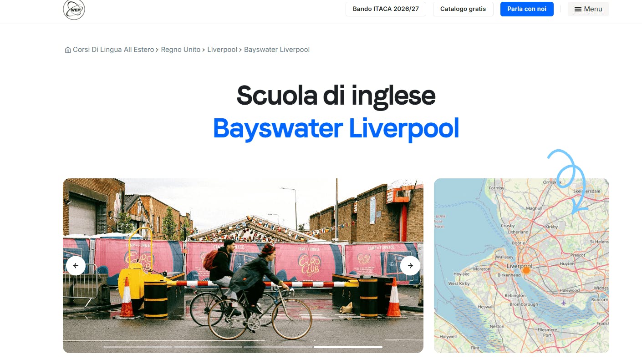Open the Liverpool breadcrumb link
Image resolution: width=642 pixels, height=364 pixels.
click(222, 50)
